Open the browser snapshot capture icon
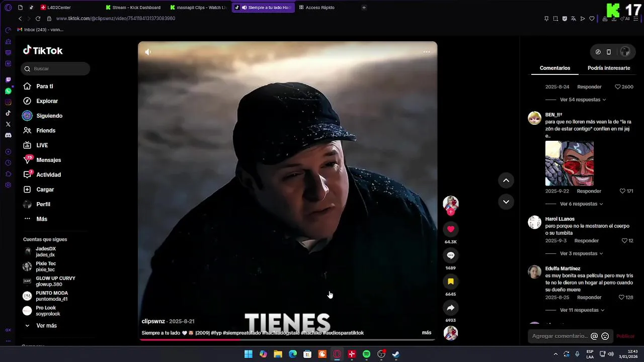 pos(555,19)
